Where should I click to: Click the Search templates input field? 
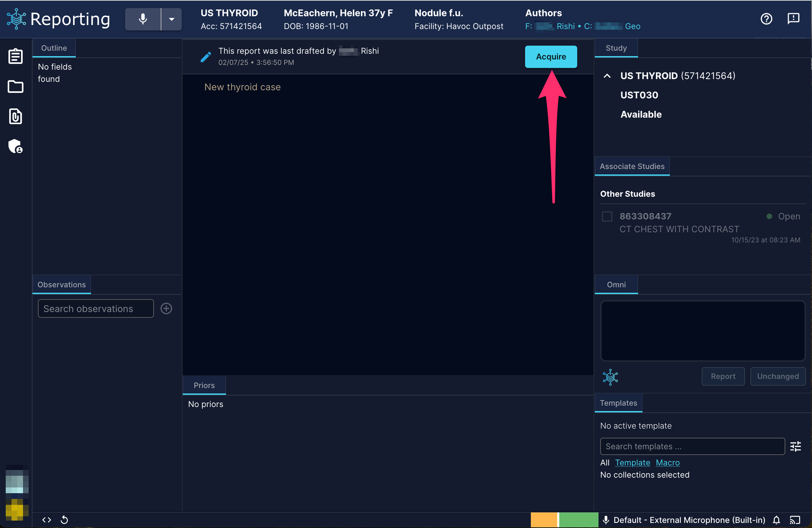692,446
